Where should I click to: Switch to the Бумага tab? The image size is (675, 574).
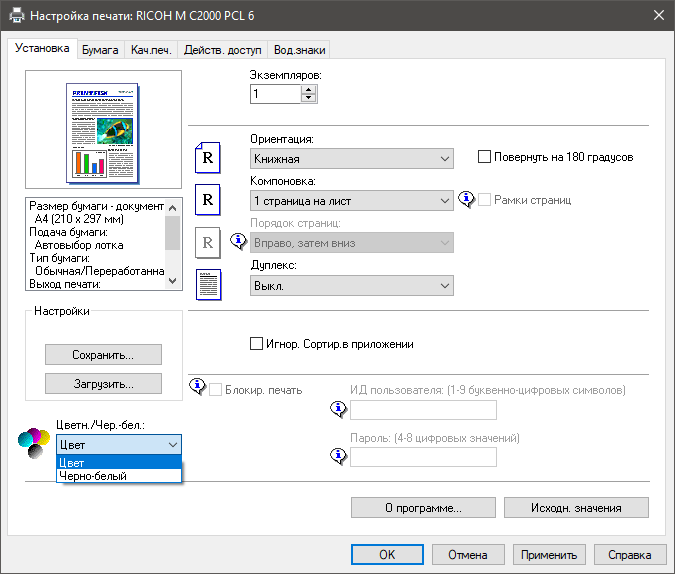point(100,49)
